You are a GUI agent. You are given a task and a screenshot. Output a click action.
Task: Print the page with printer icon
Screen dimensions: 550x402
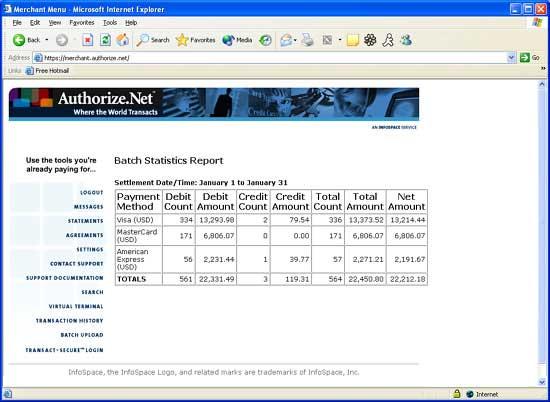coord(308,40)
